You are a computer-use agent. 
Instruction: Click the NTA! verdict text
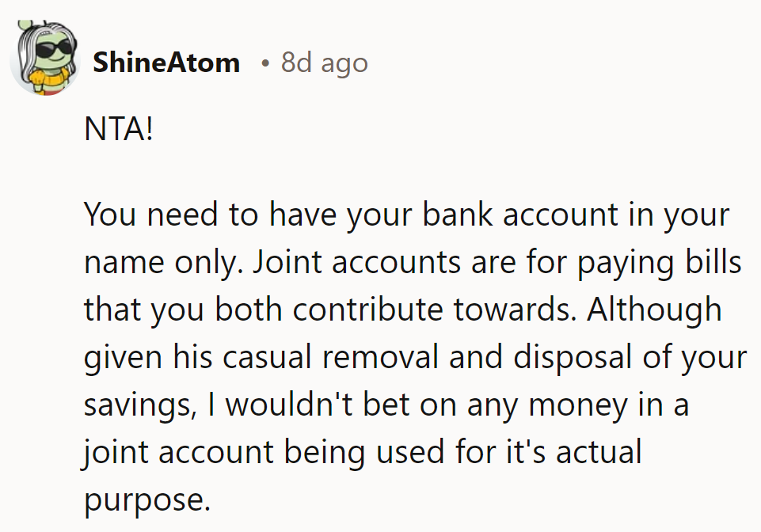(119, 129)
